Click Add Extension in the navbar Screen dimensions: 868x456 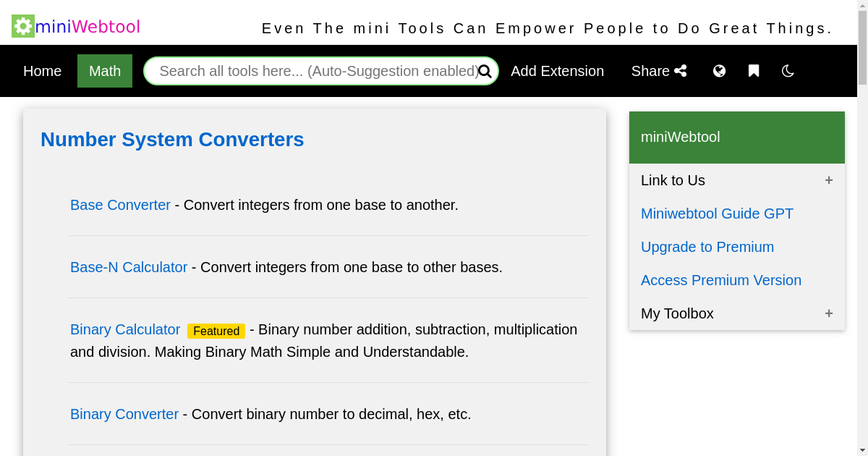point(557,71)
